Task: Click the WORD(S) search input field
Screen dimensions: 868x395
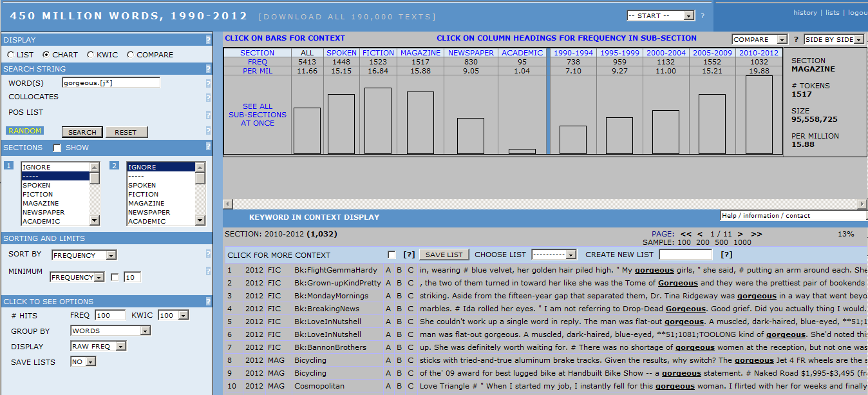Action: (111, 83)
